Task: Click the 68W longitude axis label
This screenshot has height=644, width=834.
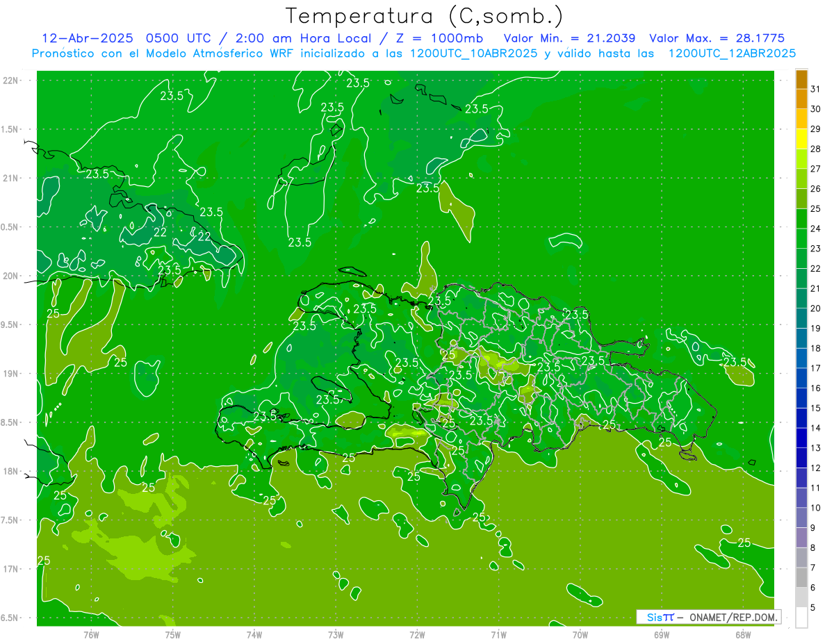Action: pos(743,634)
